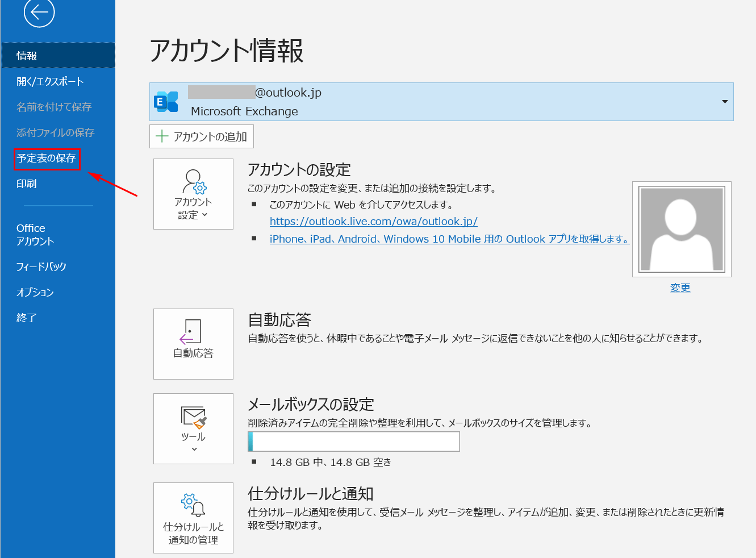This screenshot has width=756, height=558.
Task: Click the plus icon beside アカウントの追加
Action: 162,136
